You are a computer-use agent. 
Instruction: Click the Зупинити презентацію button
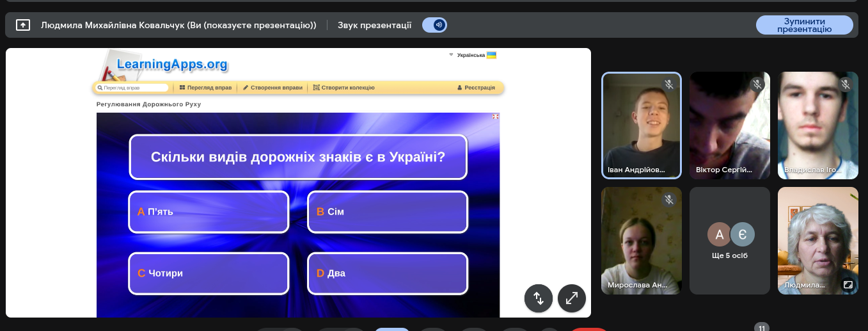pos(804,25)
